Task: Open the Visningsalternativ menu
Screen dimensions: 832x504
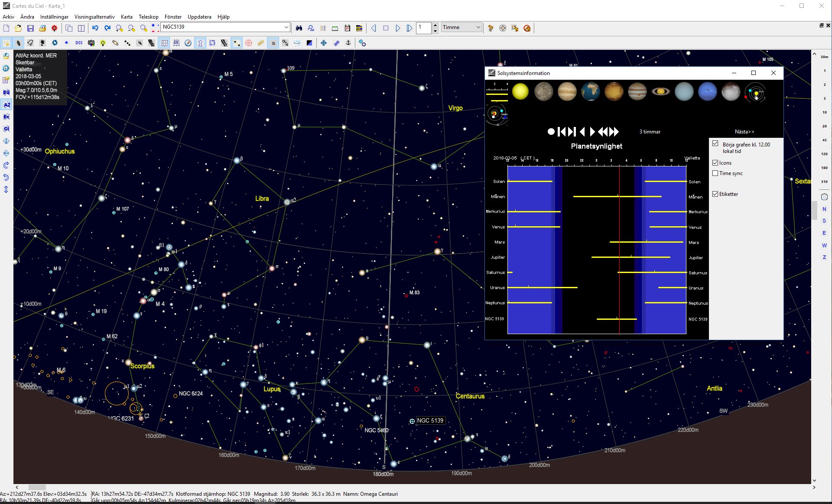Action: pyautogui.click(x=94, y=17)
